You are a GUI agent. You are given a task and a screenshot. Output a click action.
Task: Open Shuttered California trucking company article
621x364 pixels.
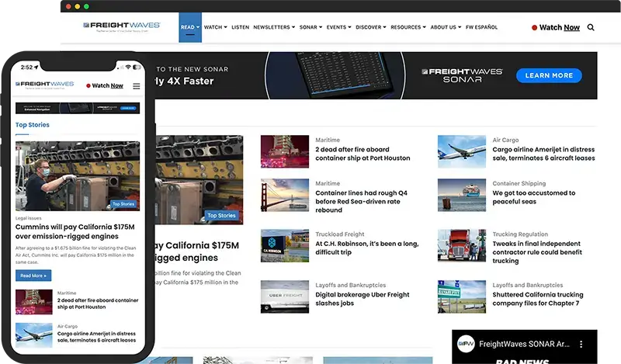coord(537,299)
